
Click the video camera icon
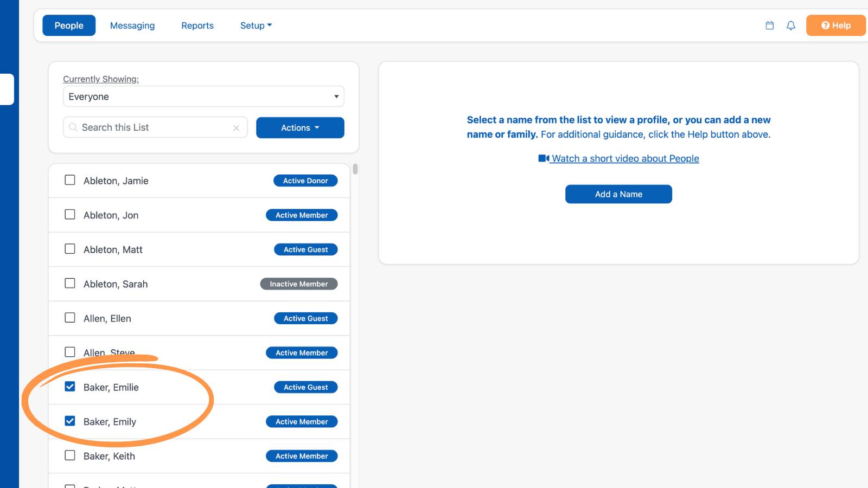544,158
